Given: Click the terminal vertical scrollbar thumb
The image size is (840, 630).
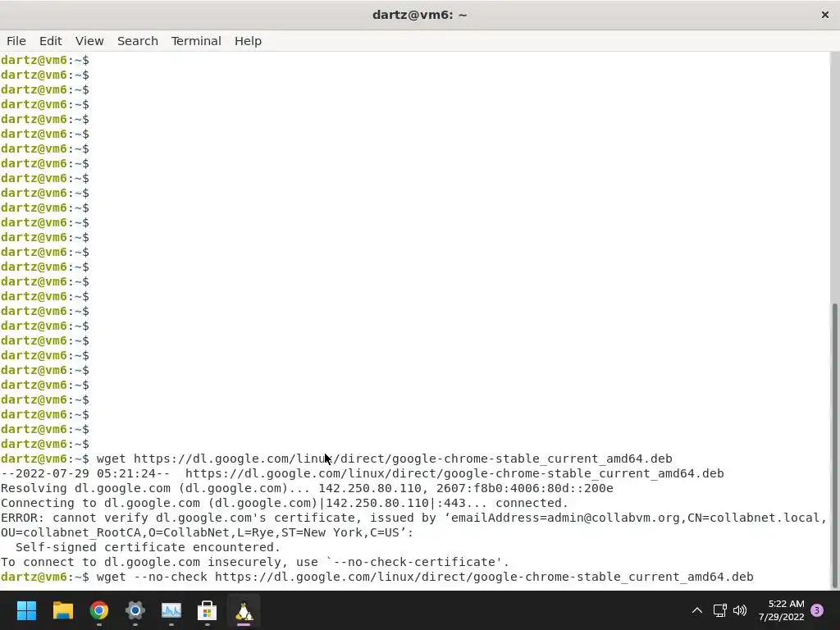Looking at the screenshot, I should tap(835, 445).
